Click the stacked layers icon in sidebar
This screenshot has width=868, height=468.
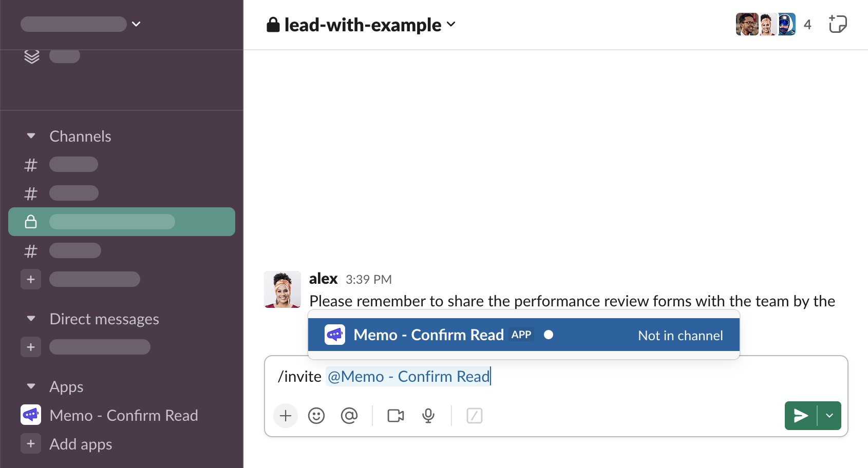coord(32,56)
